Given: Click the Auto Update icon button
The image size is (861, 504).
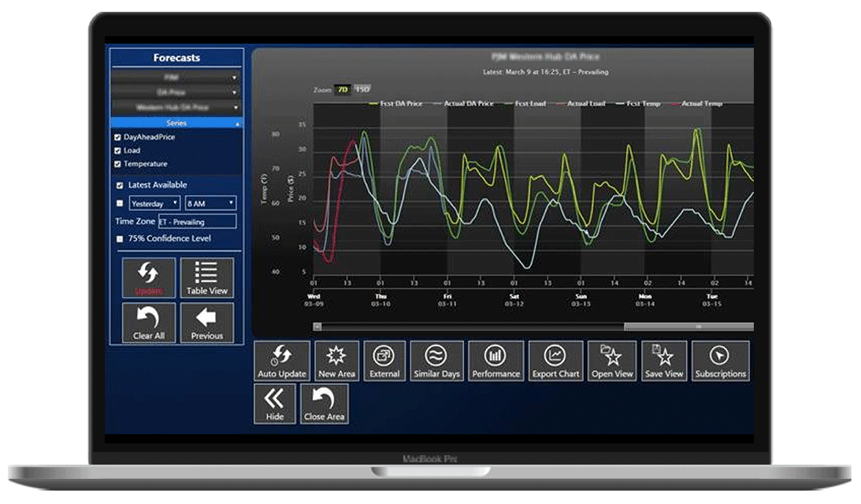Looking at the screenshot, I should pos(282,361).
